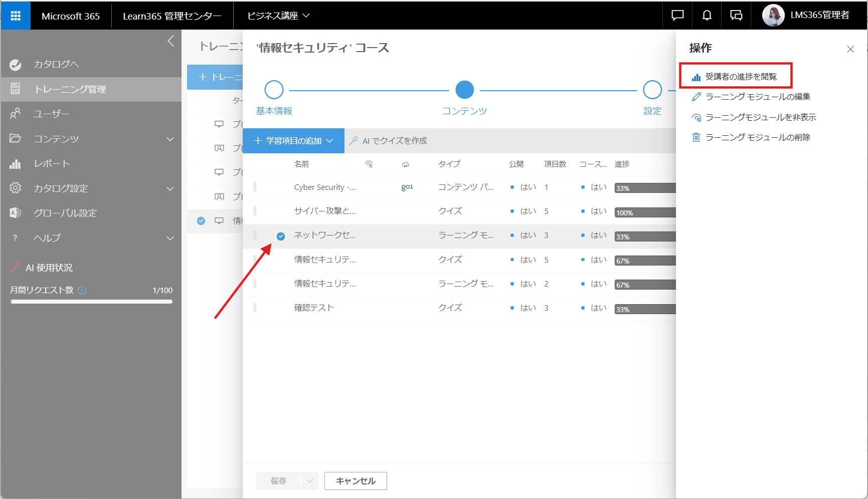Uncheck the selected ネットワークセ... row checkmark
Image resolution: width=868 pixels, height=499 pixels.
(x=281, y=236)
